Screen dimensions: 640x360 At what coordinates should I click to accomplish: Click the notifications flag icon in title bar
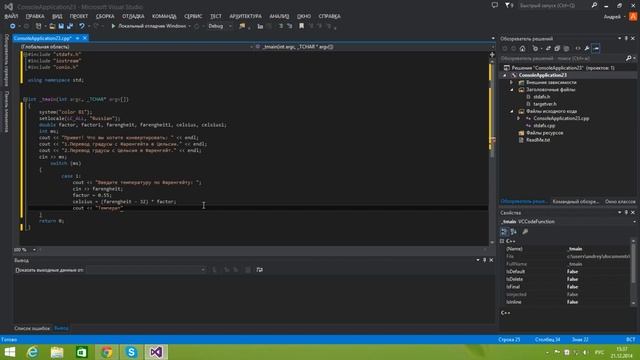click(508, 5)
